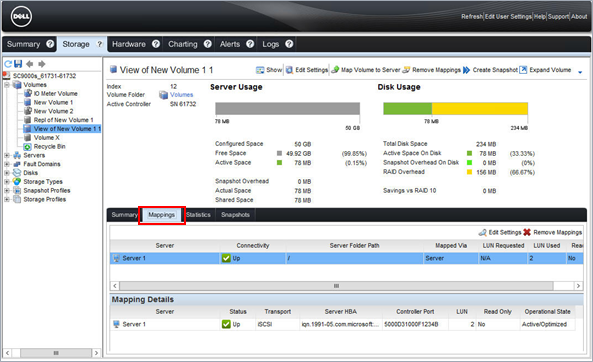This screenshot has height=362, width=593.
Task: Expand the Storage Profiles tree node
Action: (7, 199)
